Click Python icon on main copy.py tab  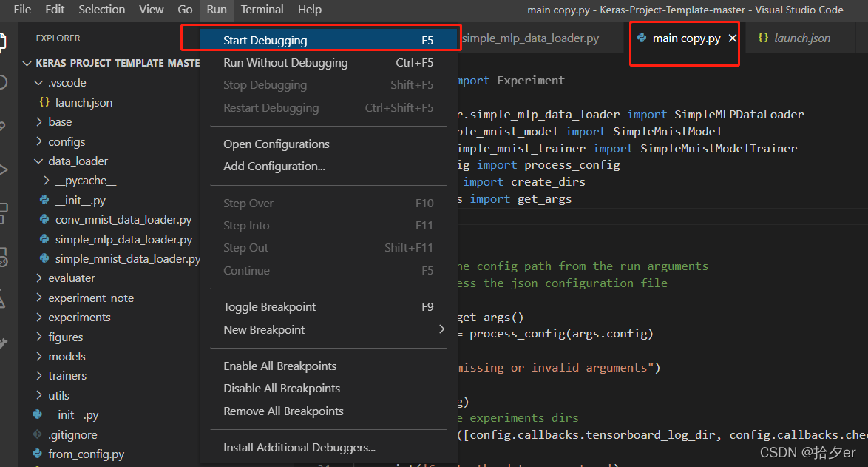(x=642, y=38)
